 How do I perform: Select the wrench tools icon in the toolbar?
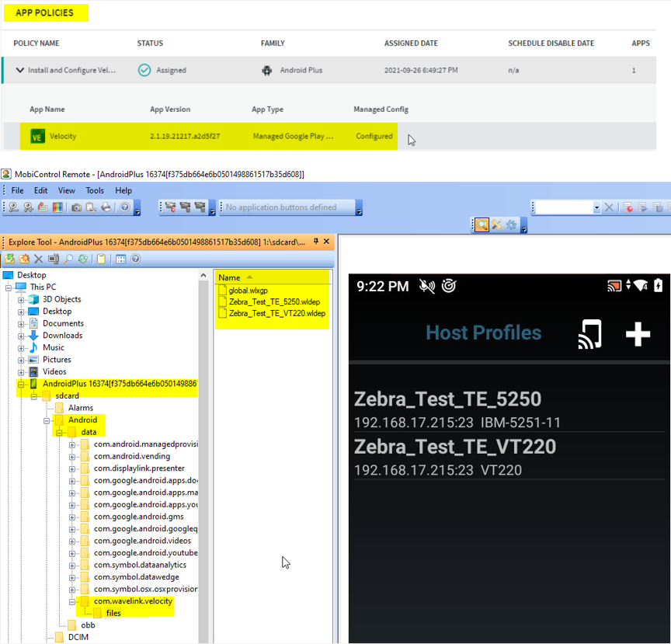click(x=497, y=225)
